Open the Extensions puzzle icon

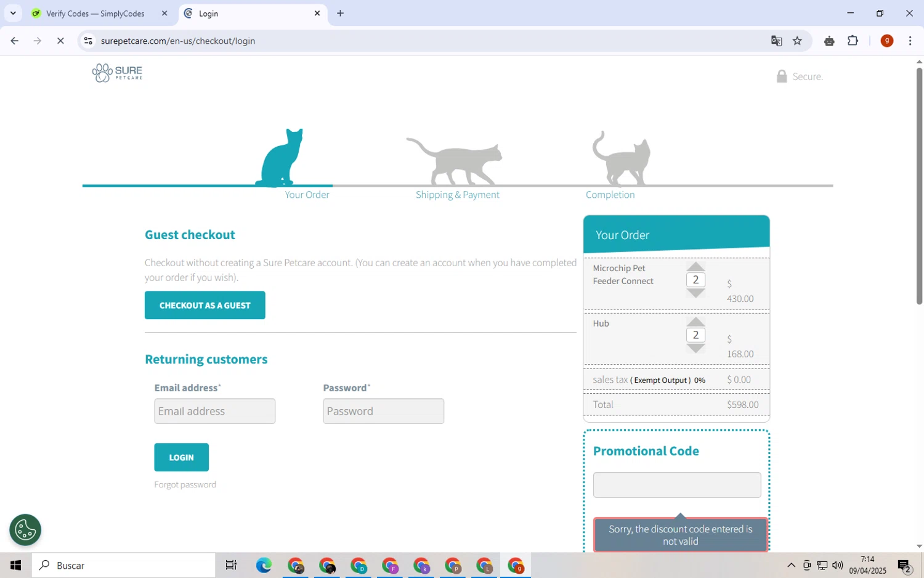853,41
